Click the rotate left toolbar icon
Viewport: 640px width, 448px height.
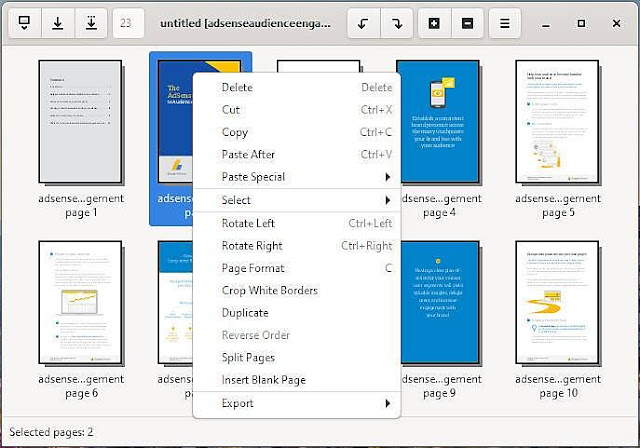(x=363, y=23)
